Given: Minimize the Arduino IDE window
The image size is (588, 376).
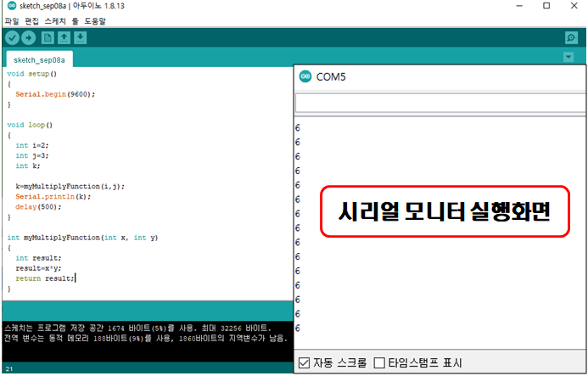Looking at the screenshot, I should point(519,6).
